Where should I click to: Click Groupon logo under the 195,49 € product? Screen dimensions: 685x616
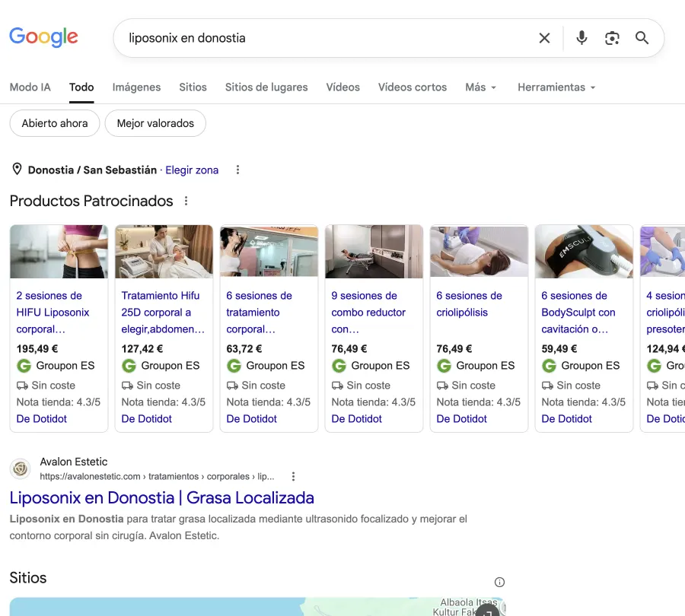(x=24, y=366)
